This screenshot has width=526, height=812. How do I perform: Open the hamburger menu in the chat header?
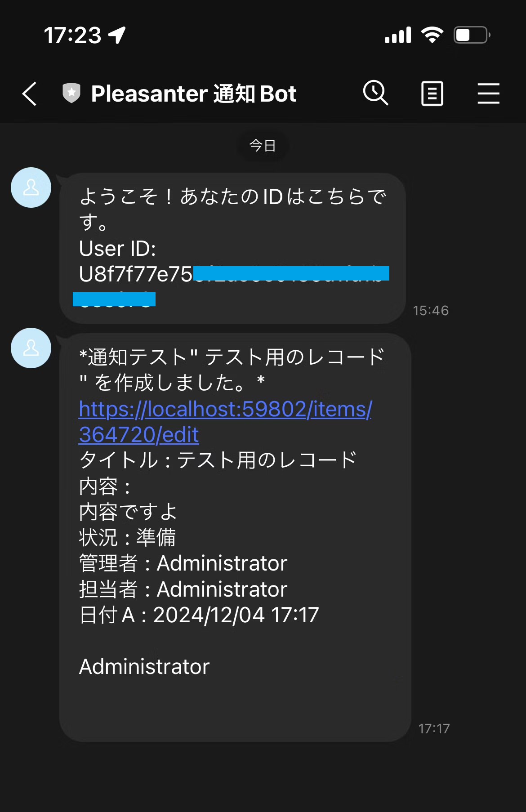pyautogui.click(x=489, y=93)
